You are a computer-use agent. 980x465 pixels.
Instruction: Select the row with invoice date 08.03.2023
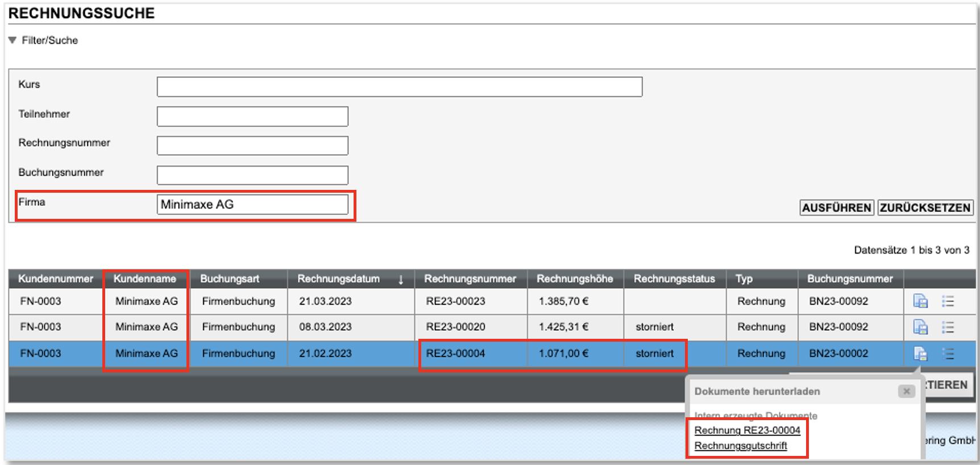325,327
